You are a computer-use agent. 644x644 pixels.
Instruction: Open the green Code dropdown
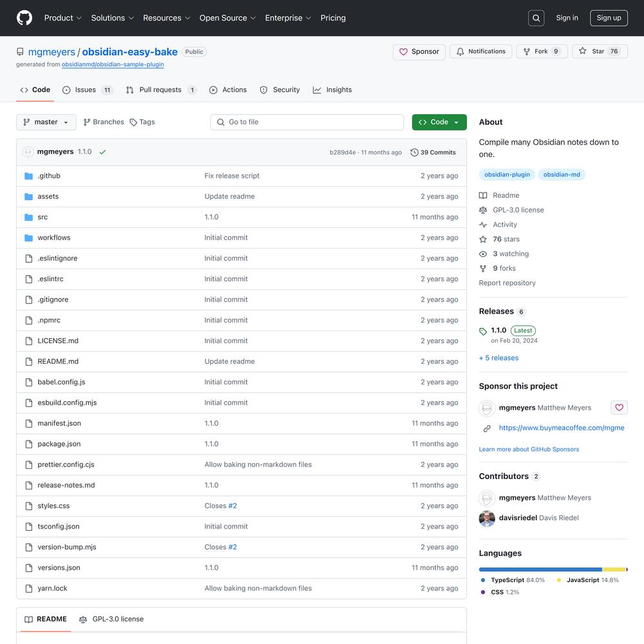(x=439, y=122)
